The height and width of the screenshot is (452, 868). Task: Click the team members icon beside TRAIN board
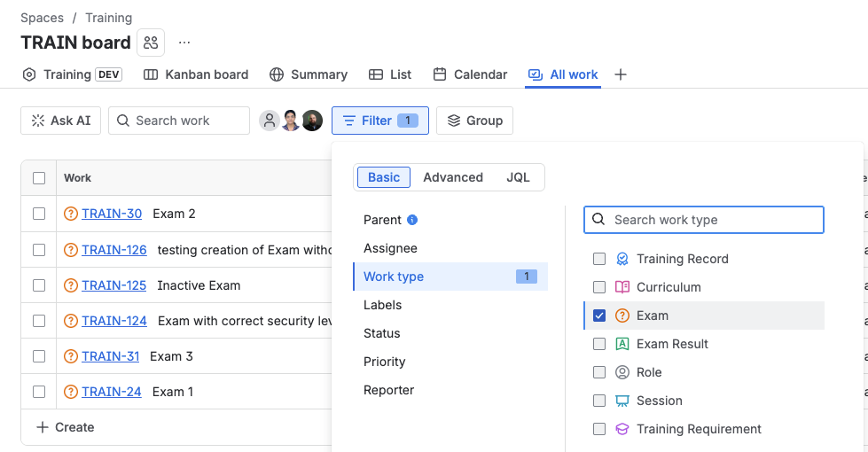click(x=151, y=43)
